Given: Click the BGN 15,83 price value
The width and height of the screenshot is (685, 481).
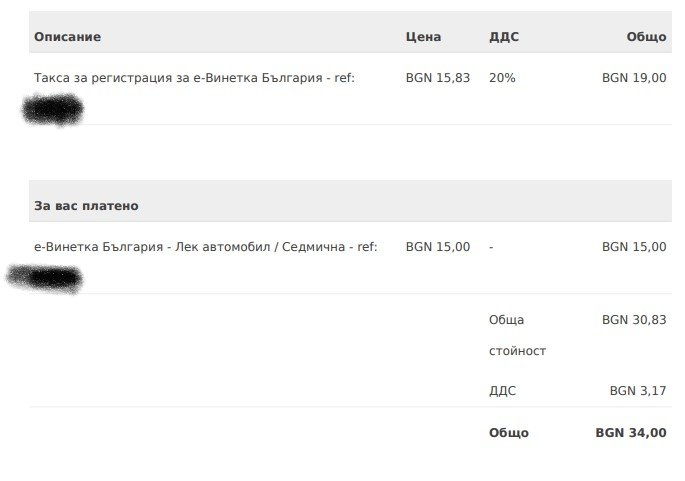Looking at the screenshot, I should pyautogui.click(x=437, y=77).
